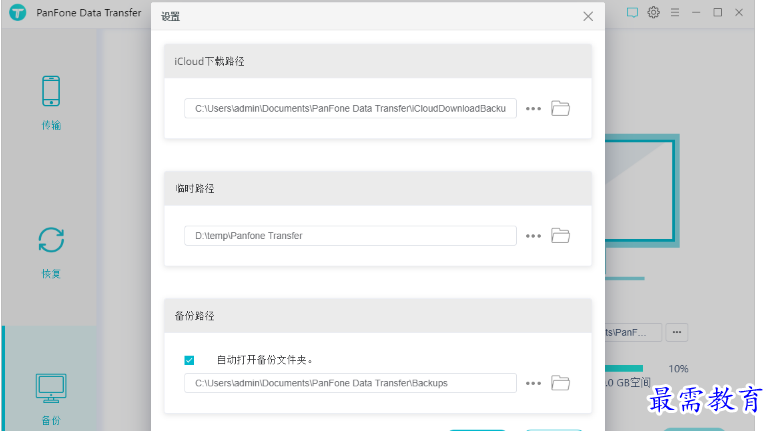Screen dimensions: 771x431
Task: Click the 自动打开备份文件夹 label text
Action: pyautogui.click(x=265, y=360)
